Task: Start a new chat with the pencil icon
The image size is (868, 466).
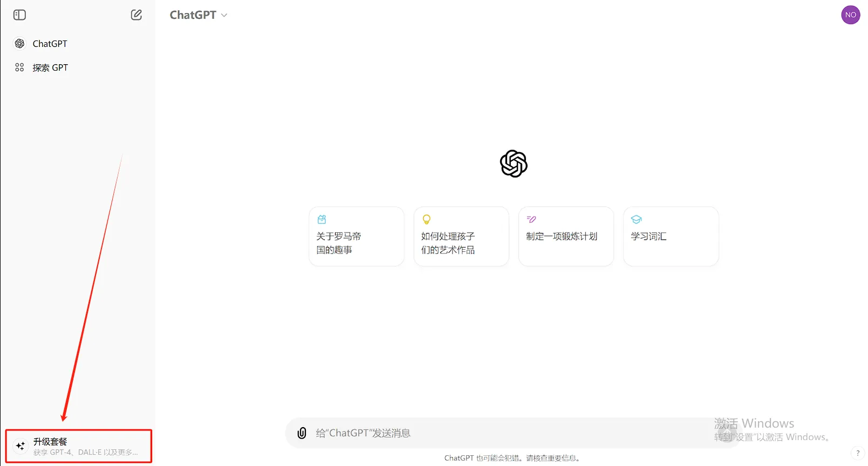Action: tap(136, 15)
